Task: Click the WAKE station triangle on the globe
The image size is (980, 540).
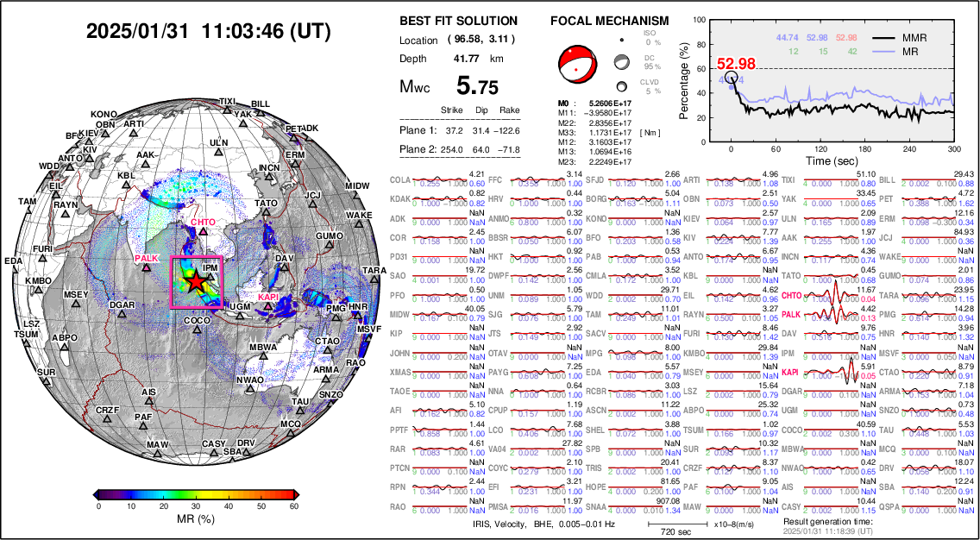Action: 359,224
